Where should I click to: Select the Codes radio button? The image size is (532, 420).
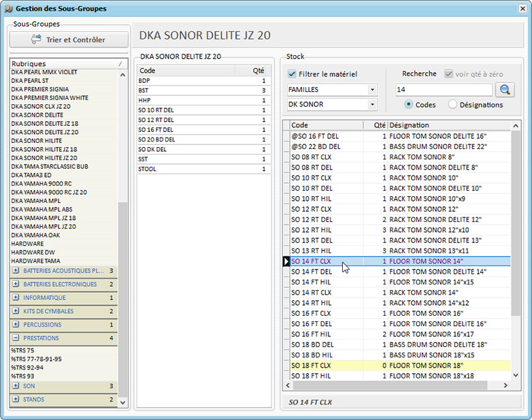(408, 105)
